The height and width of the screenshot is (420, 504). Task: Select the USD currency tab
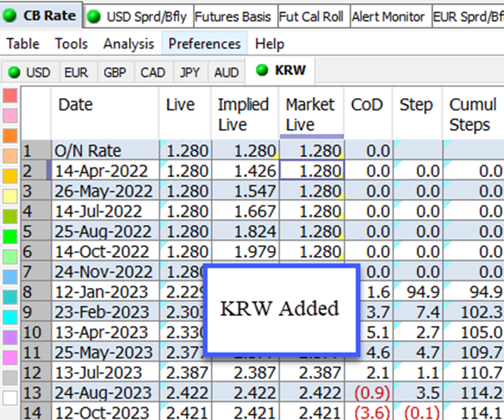pyautogui.click(x=30, y=72)
